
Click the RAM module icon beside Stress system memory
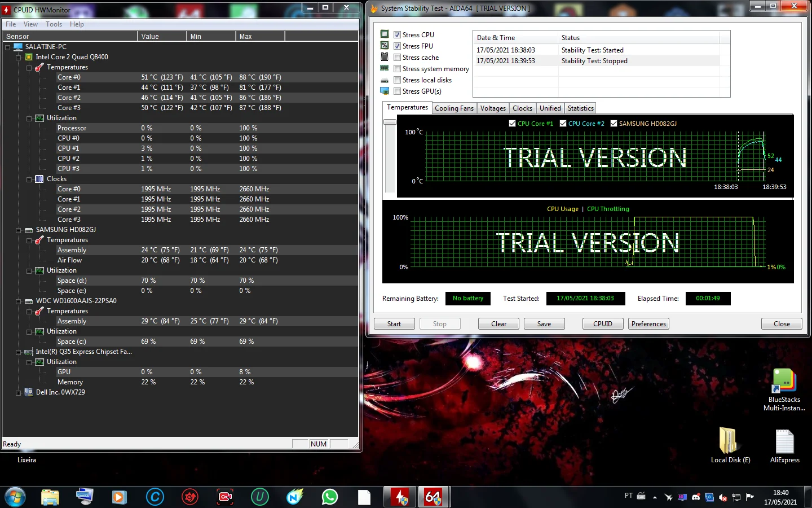(385, 68)
